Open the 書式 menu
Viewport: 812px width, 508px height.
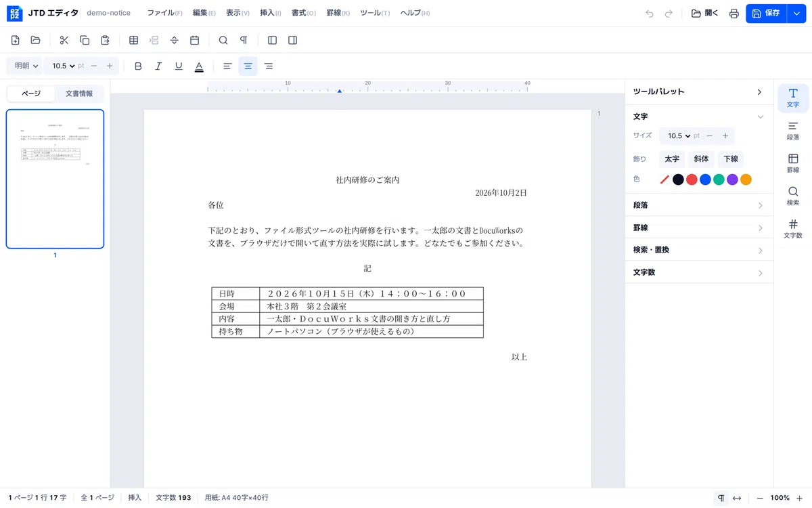click(304, 13)
